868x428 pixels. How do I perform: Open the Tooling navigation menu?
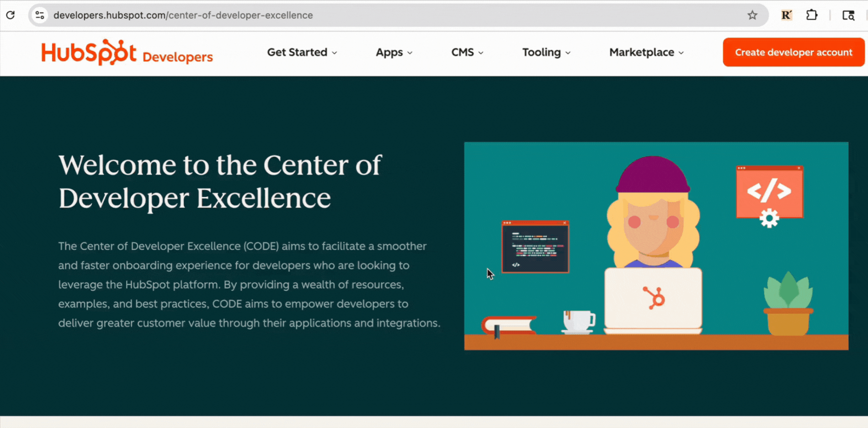[x=546, y=53]
